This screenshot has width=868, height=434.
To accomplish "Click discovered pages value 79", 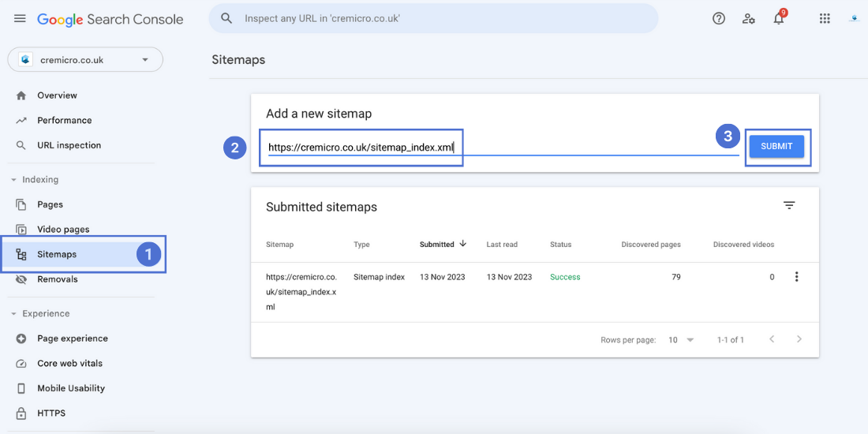I will click(676, 277).
